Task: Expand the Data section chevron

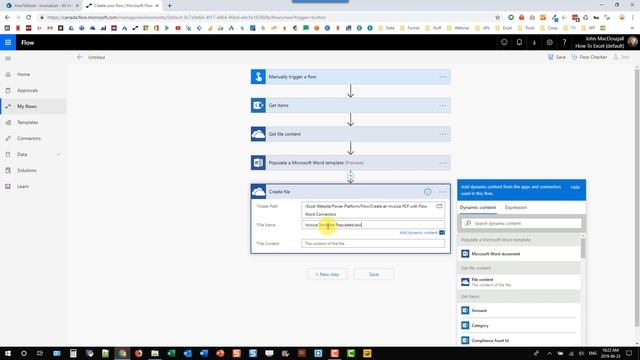Action: point(58,154)
